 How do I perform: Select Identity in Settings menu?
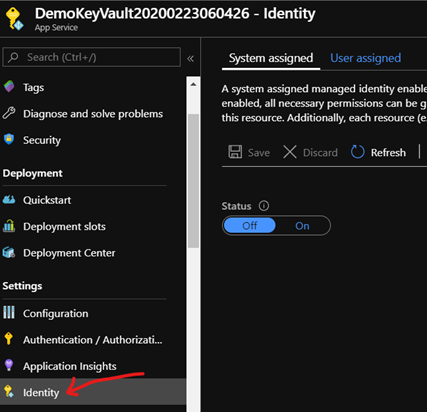point(93,392)
